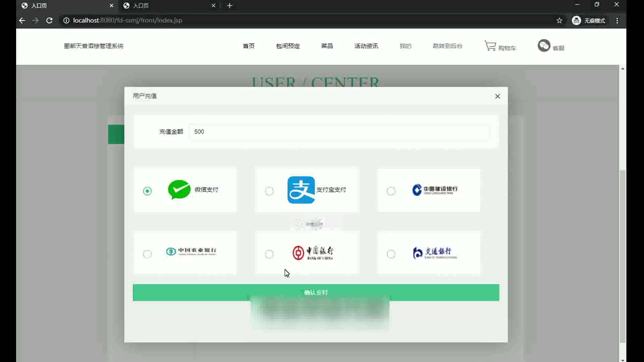This screenshot has height=362, width=644.
Task: Click the scrollbar up arrow
Action: (x=623, y=69)
